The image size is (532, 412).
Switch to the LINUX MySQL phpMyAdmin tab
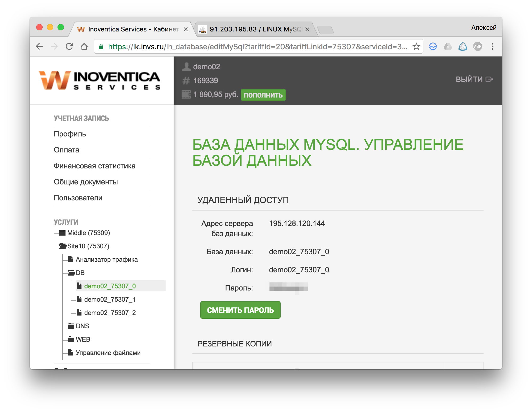point(255,29)
